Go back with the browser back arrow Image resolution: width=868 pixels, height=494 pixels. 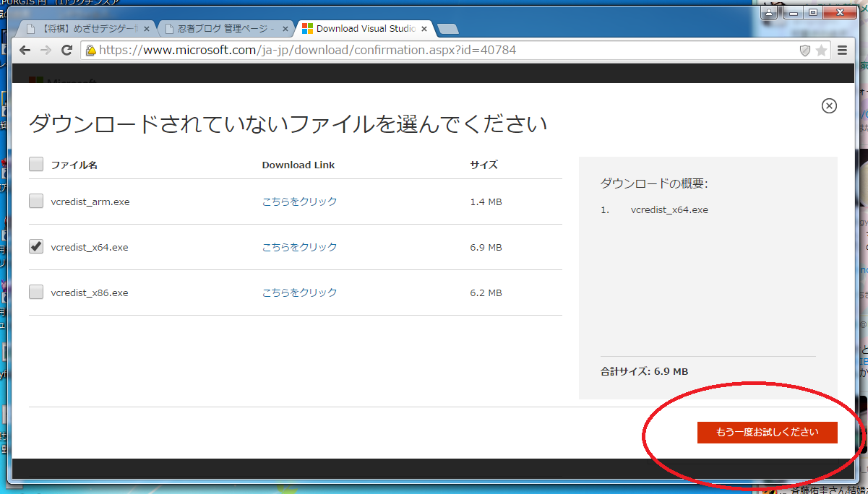point(25,50)
